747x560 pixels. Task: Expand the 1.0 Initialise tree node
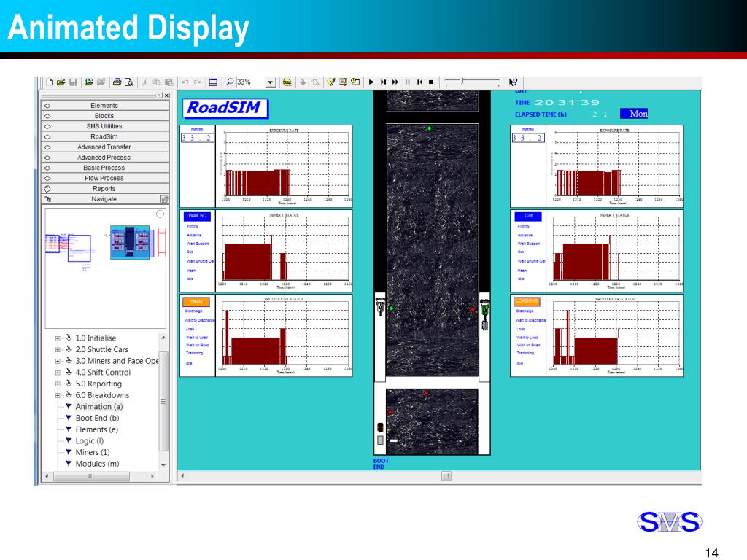(58, 338)
